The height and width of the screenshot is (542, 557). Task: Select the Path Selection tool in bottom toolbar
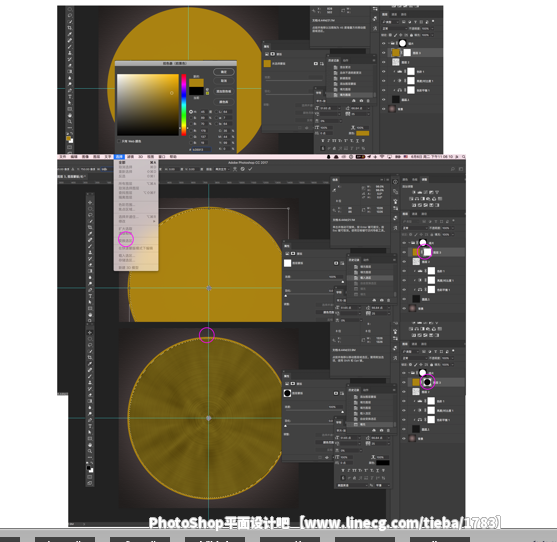[x=90, y=432]
